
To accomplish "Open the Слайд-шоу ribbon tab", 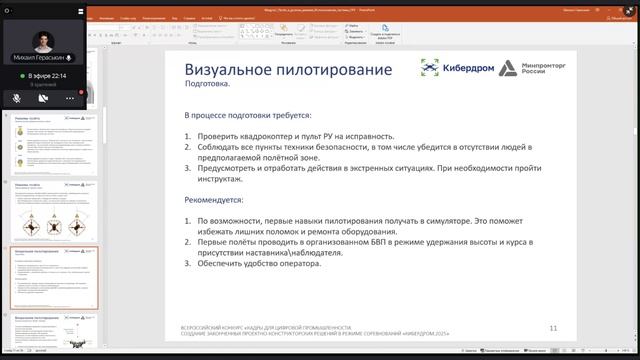I will tap(128, 18).
